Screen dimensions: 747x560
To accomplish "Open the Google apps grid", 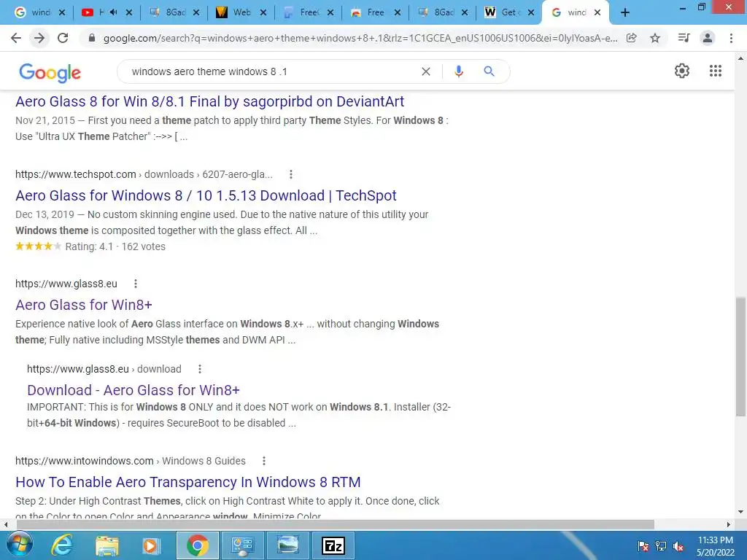I will click(715, 71).
